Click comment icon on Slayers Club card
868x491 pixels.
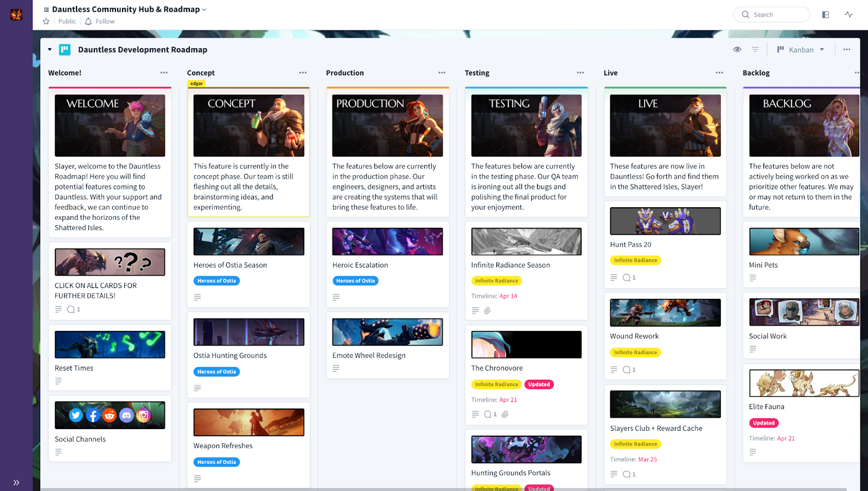(627, 474)
